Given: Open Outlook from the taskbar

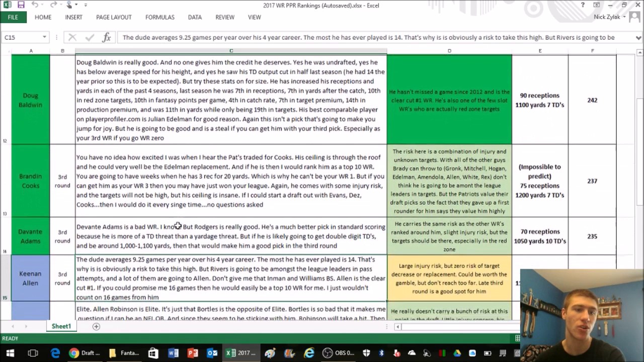Looking at the screenshot, I should coord(212,353).
